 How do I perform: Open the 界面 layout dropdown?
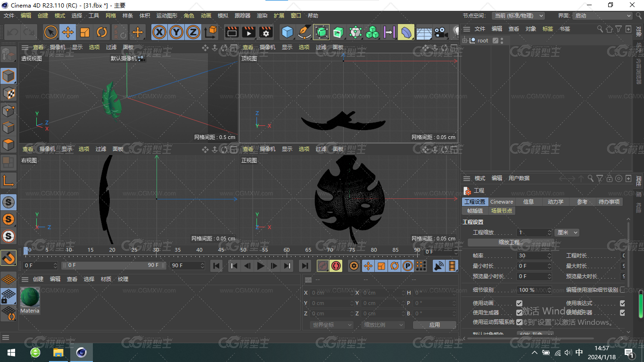(x=603, y=16)
